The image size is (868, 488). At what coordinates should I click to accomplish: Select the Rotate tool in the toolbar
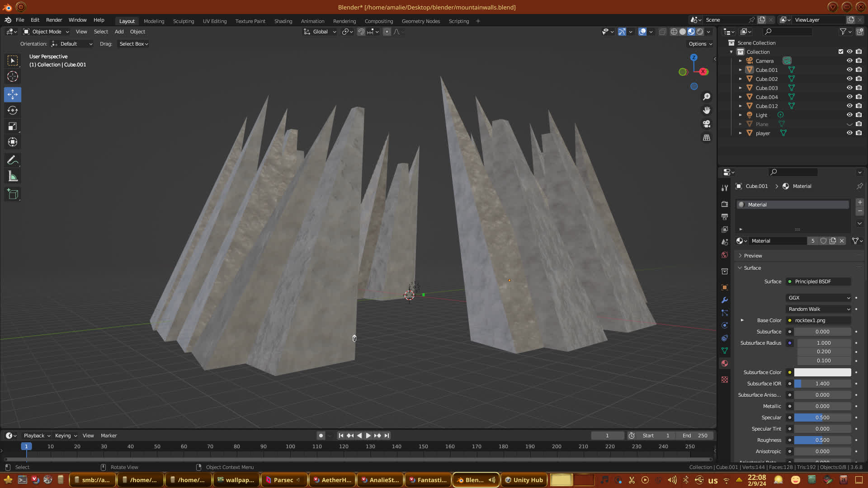pos(13,110)
